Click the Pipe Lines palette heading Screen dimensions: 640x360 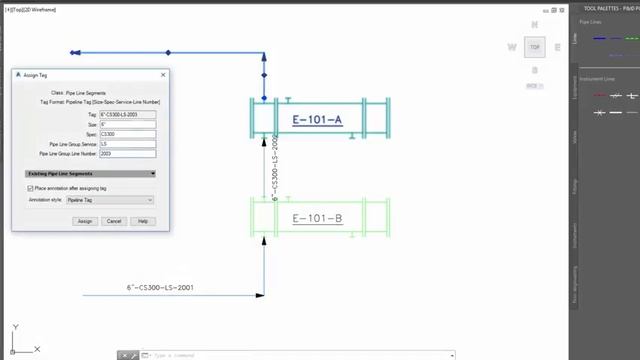590,22
